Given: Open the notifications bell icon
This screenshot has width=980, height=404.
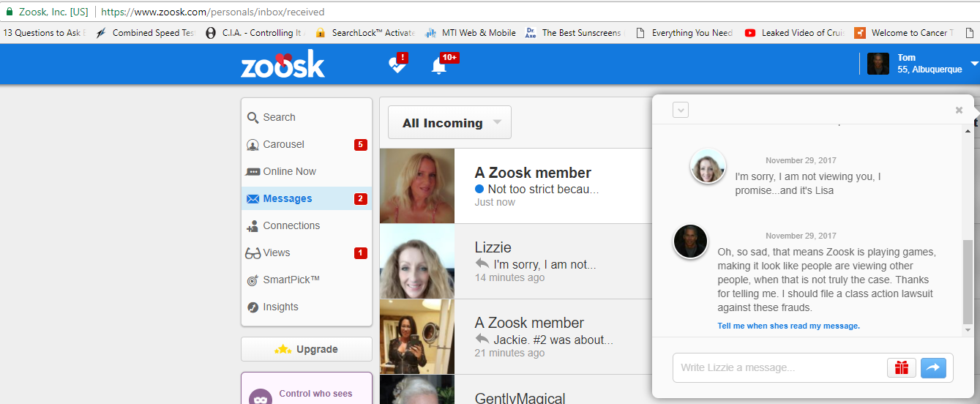Looking at the screenshot, I should (439, 65).
